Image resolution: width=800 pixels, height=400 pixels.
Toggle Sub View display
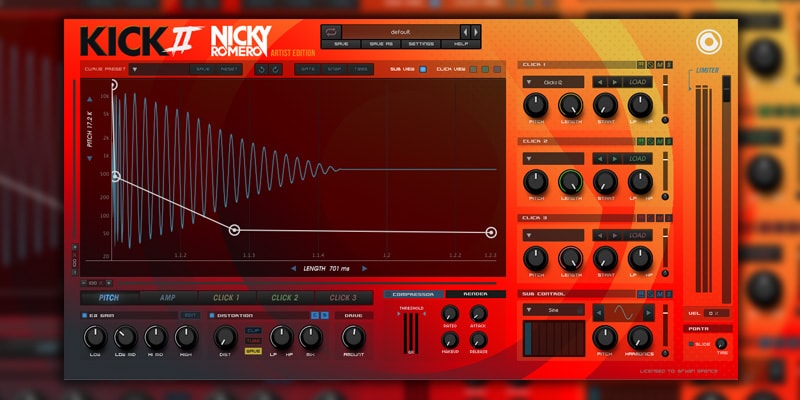pyautogui.click(x=422, y=69)
